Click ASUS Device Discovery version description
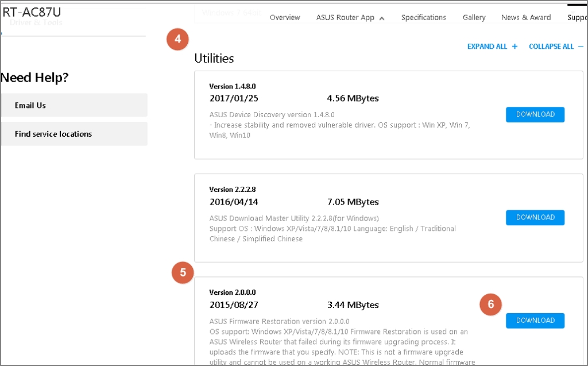This screenshot has width=588, height=366. 272,114
